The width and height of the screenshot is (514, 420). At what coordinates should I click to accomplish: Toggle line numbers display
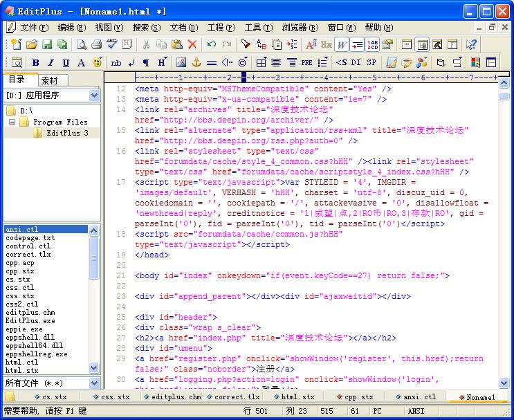(372, 44)
